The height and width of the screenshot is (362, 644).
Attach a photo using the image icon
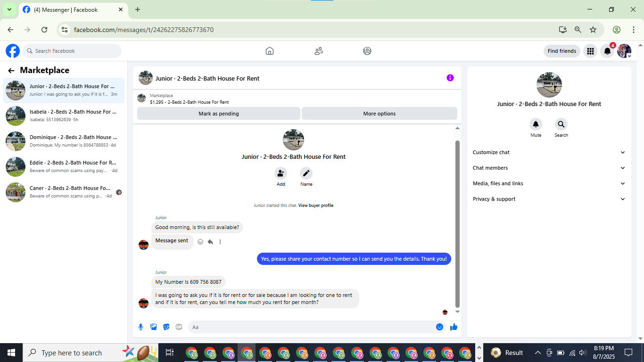(x=154, y=327)
